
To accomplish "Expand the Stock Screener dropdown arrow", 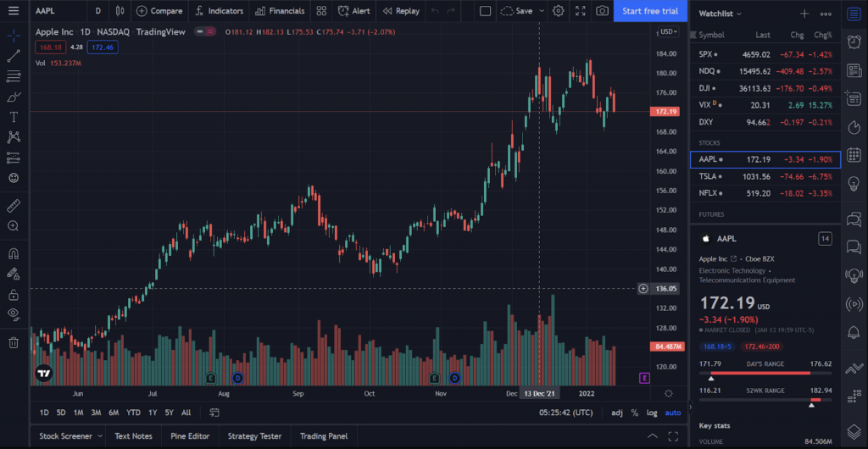I will (100, 436).
